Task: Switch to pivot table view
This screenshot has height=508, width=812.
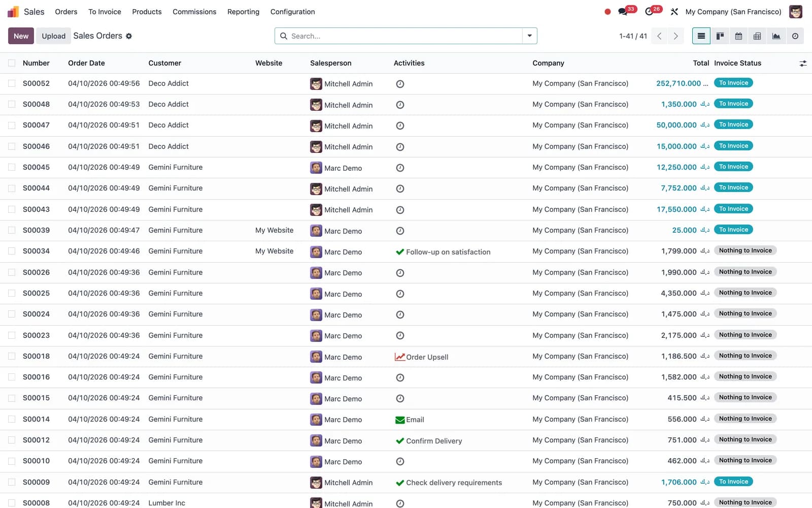Action: coord(757,36)
